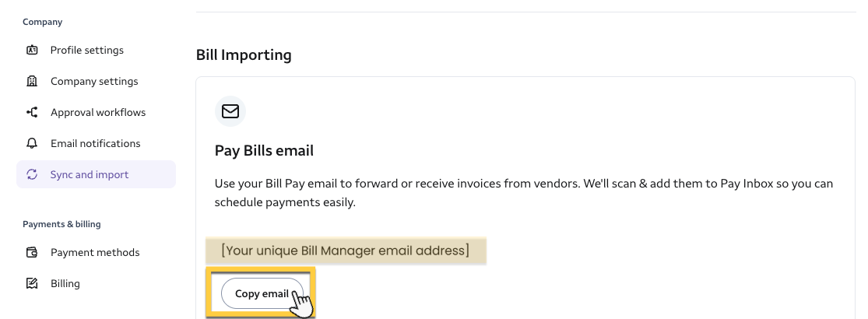Click the Email notifications bell icon

[32, 144]
